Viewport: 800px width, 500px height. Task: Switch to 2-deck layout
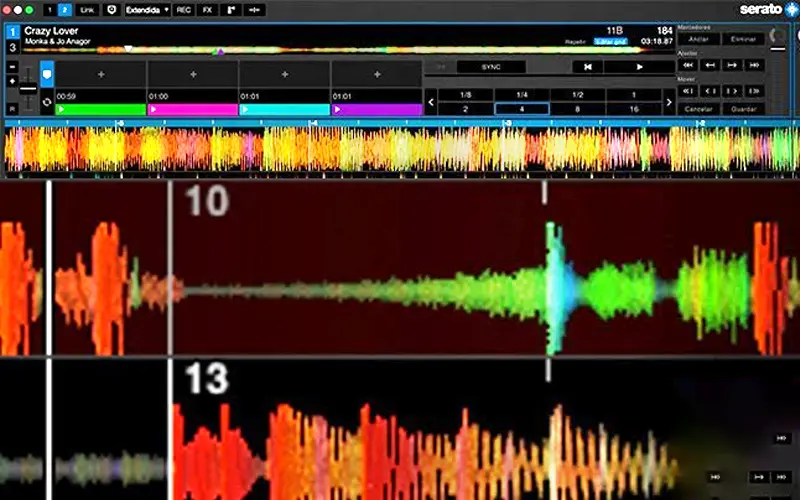pyautogui.click(x=65, y=10)
